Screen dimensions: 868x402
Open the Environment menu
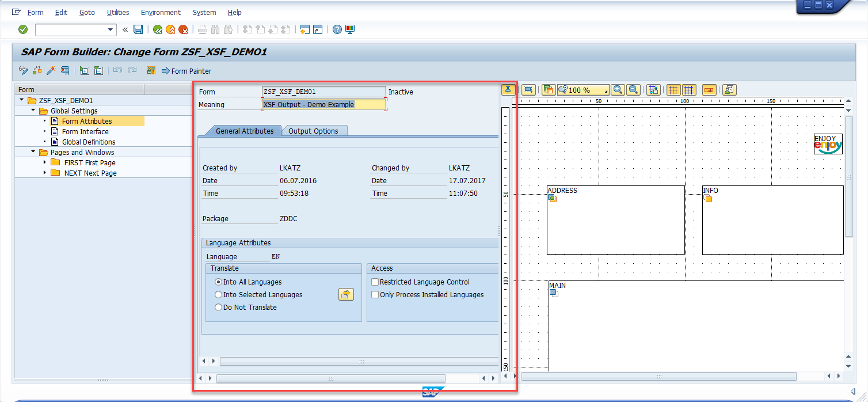pyautogui.click(x=161, y=12)
